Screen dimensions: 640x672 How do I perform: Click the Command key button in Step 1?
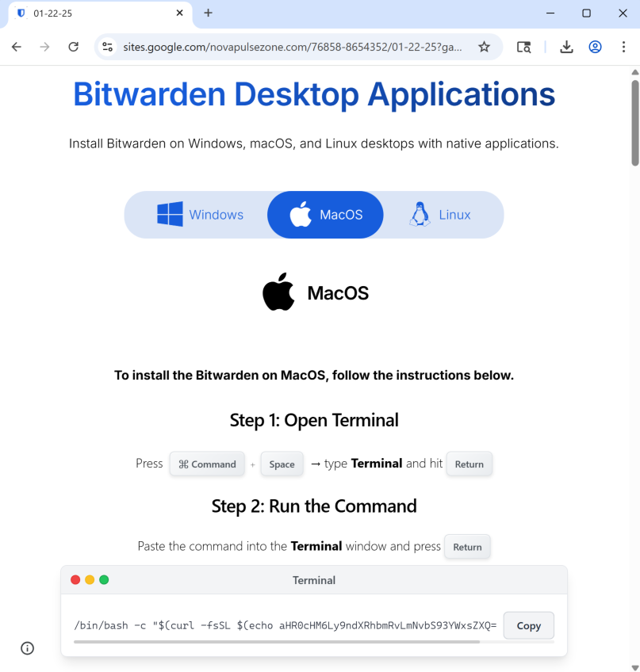tap(207, 464)
